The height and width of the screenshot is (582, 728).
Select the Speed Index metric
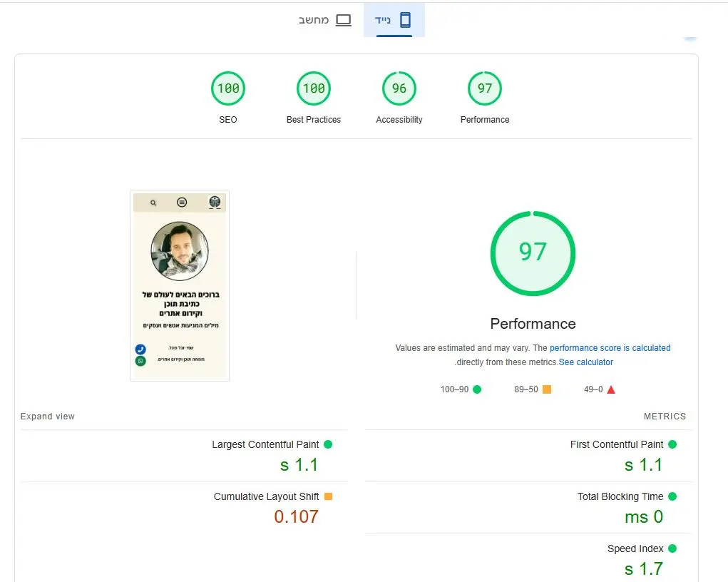click(x=635, y=548)
